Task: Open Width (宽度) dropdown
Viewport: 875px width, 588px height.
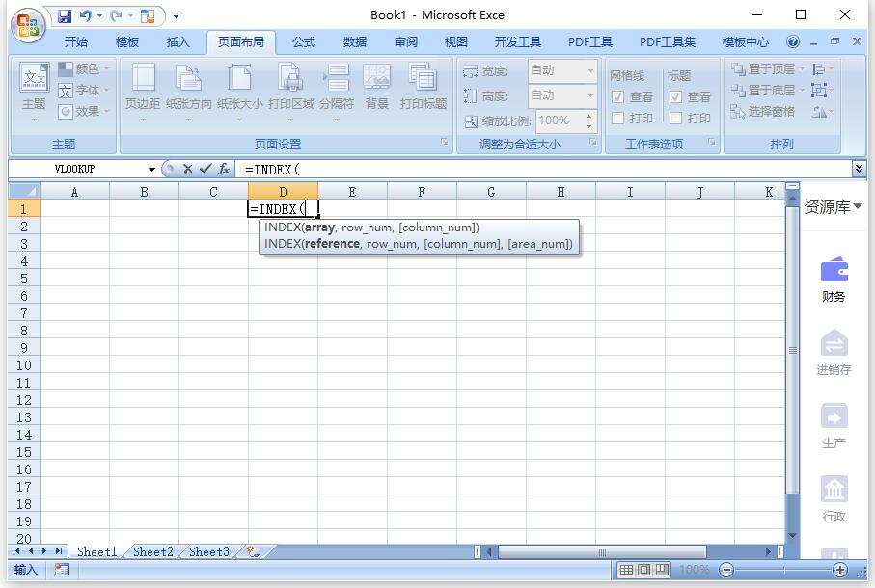Action: pos(590,70)
